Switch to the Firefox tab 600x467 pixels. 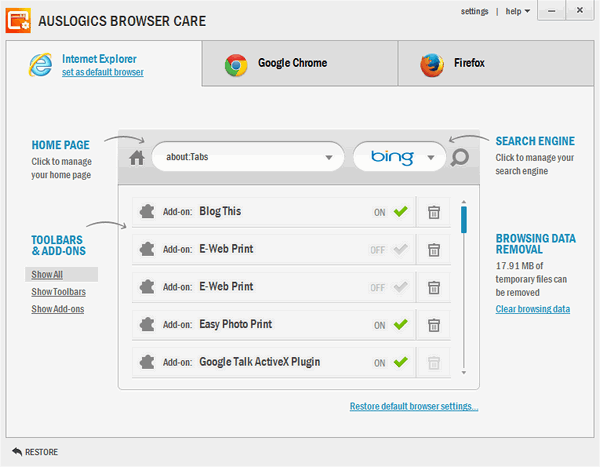tap(496, 64)
